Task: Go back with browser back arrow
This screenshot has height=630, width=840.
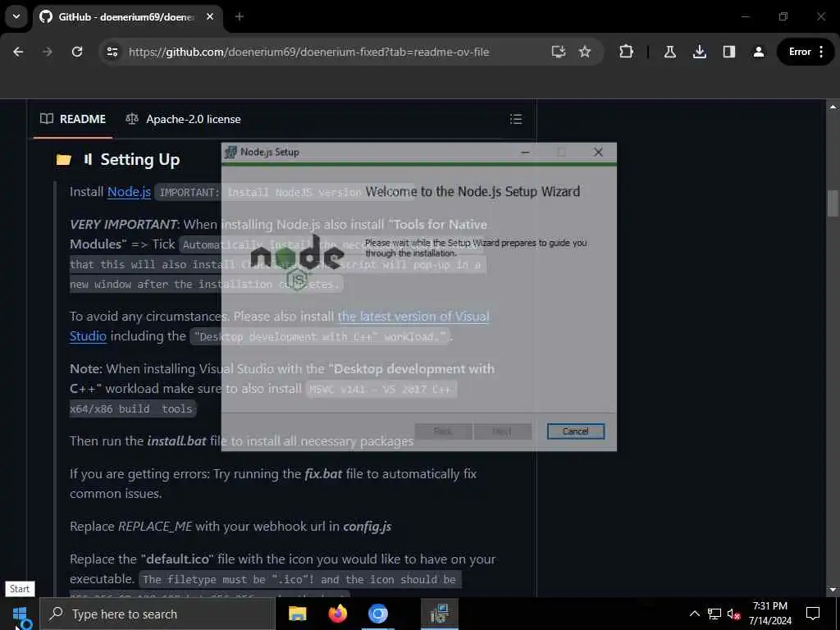Action: (18, 52)
